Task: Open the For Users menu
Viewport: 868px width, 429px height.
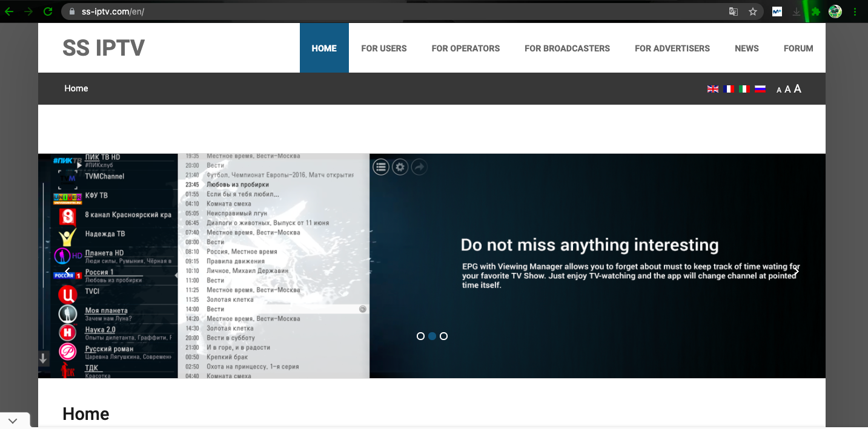Action: [384, 48]
